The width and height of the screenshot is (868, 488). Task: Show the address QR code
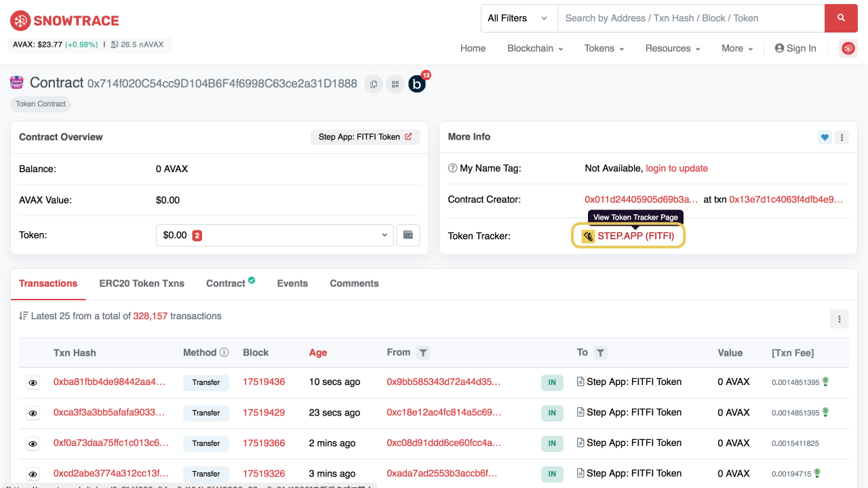[x=395, y=84]
